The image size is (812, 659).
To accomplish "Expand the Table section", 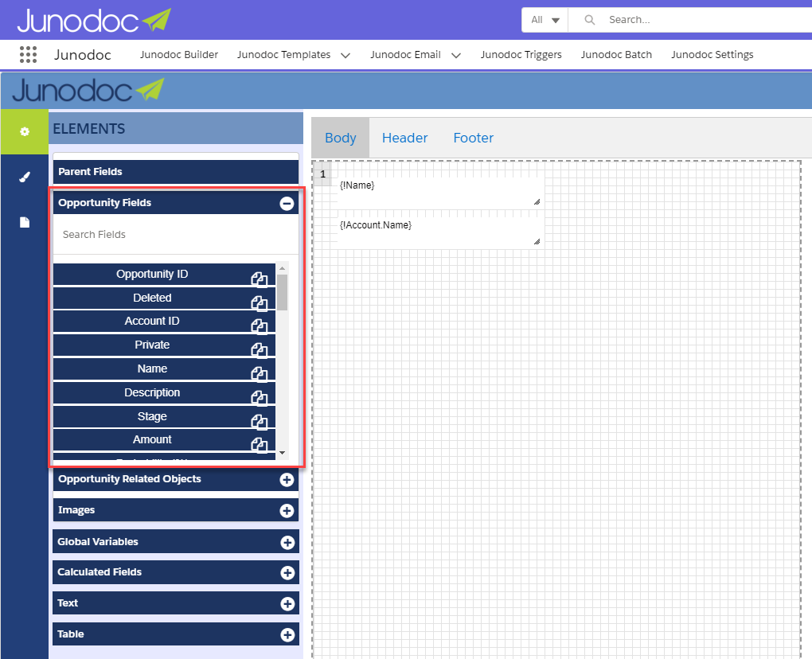I will coord(287,634).
